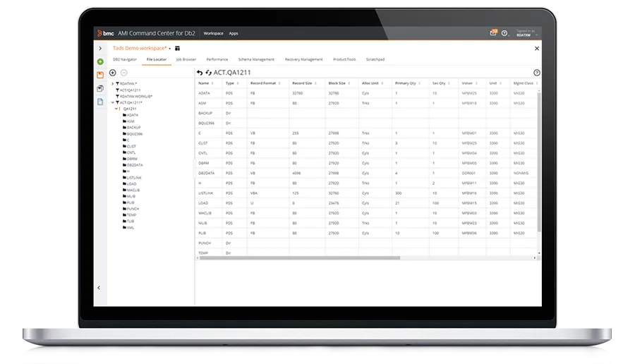The height and width of the screenshot is (364, 635).
Task: Open the Workspace menu
Action: (x=213, y=33)
